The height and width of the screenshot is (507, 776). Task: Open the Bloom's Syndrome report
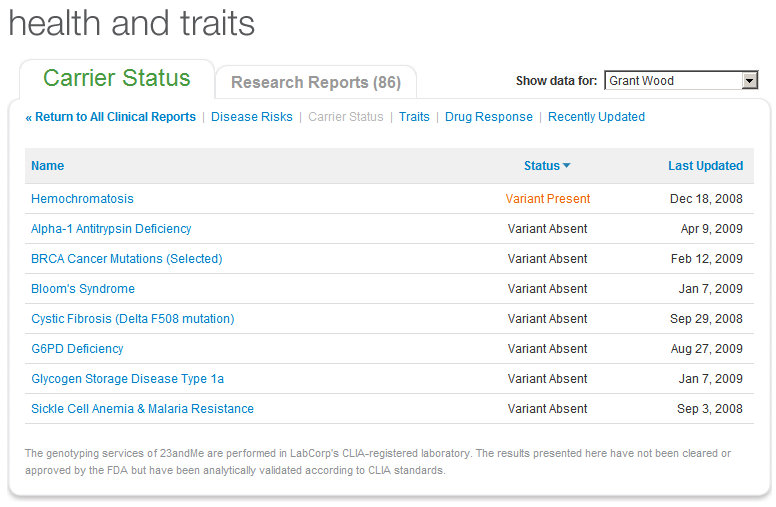83,289
